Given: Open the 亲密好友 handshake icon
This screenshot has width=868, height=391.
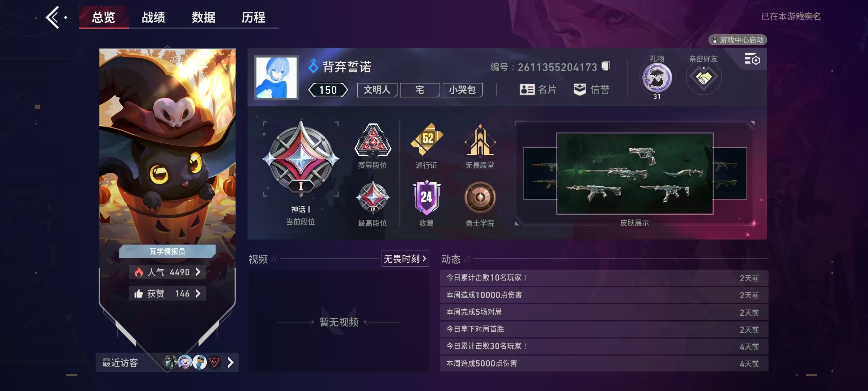Looking at the screenshot, I should 703,77.
